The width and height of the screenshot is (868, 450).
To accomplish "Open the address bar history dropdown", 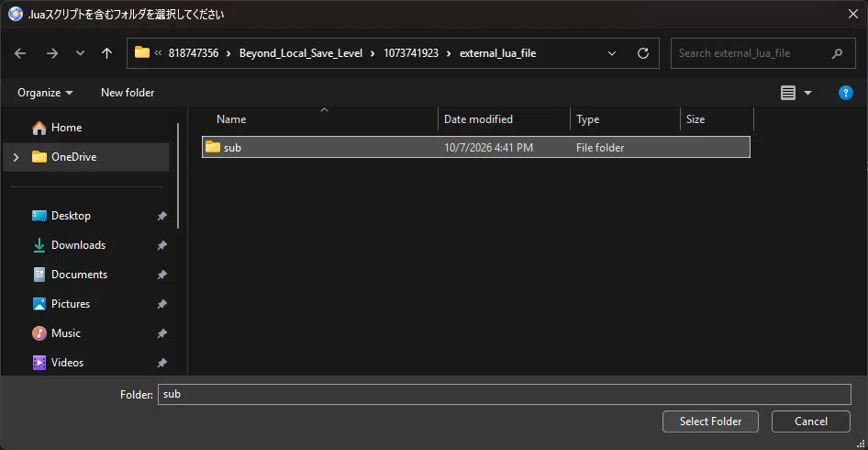I will pos(612,53).
